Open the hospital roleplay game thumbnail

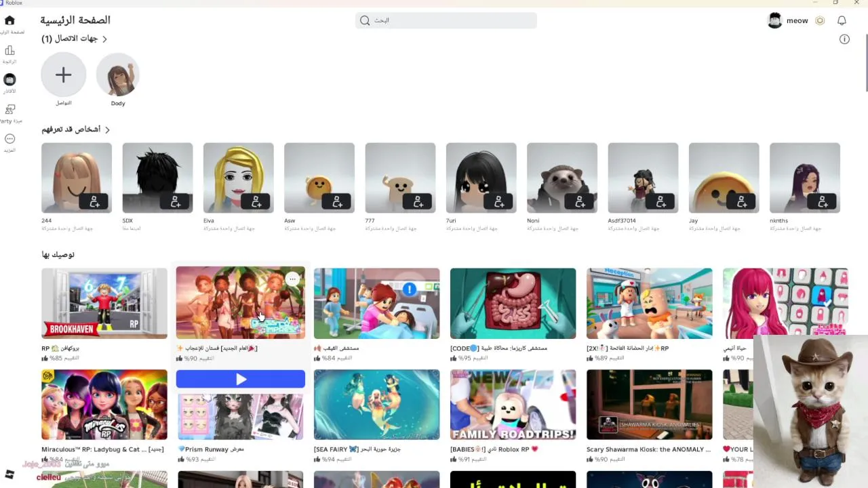pyautogui.click(x=376, y=303)
